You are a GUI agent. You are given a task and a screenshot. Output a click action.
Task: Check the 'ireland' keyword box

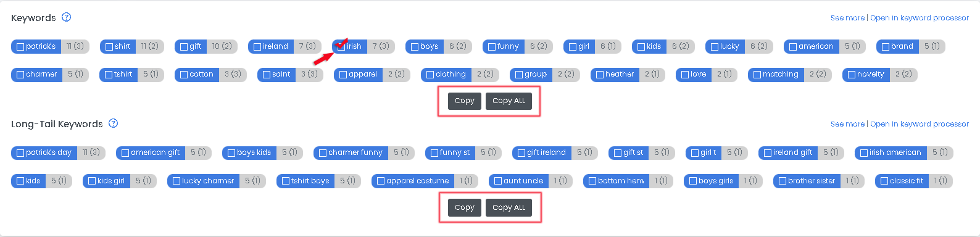257,46
